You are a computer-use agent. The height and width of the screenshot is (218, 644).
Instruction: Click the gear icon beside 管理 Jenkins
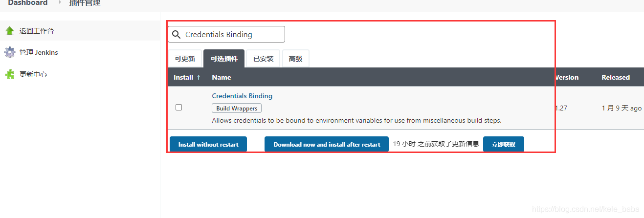tap(9, 52)
